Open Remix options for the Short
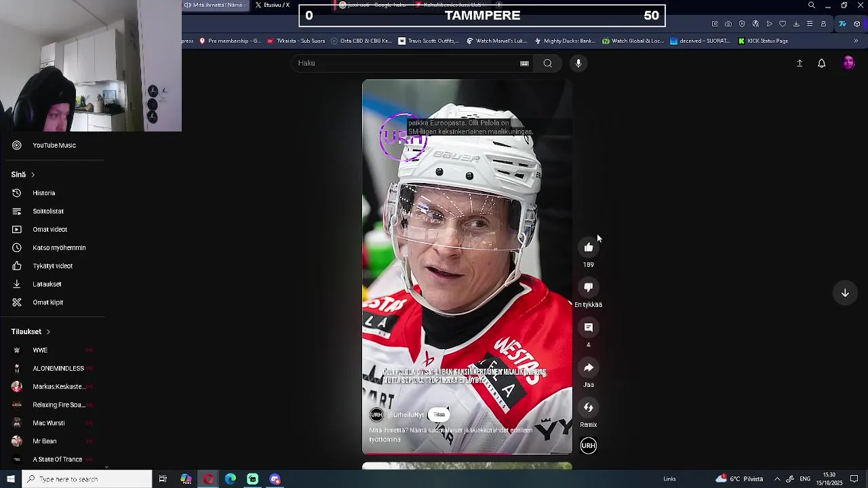The height and width of the screenshot is (488, 868). click(589, 407)
